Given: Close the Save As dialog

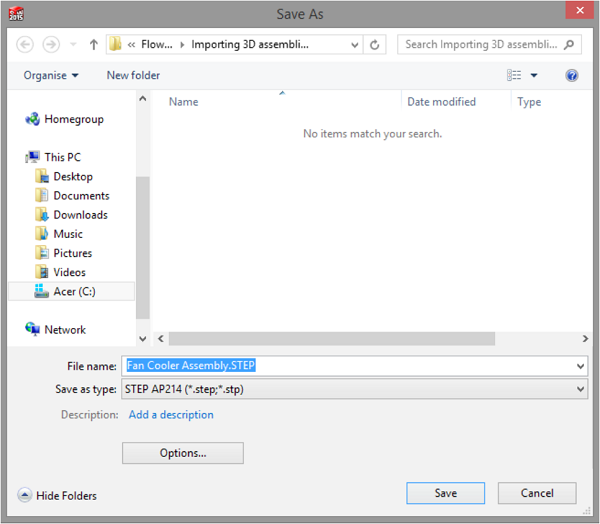Looking at the screenshot, I should 580,10.
